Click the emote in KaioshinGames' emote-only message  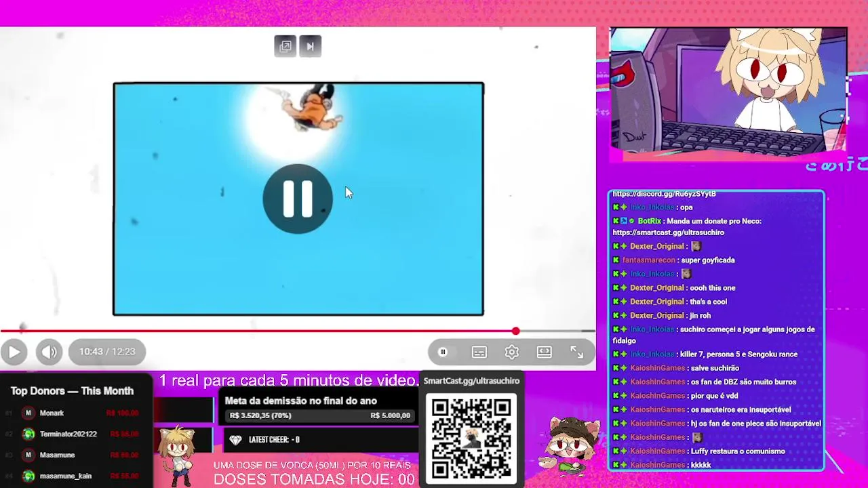pyautogui.click(x=696, y=438)
